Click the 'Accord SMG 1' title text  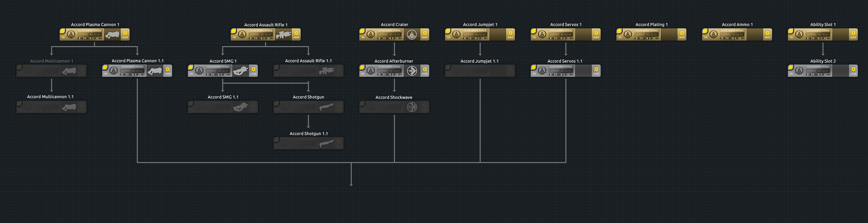(223, 61)
